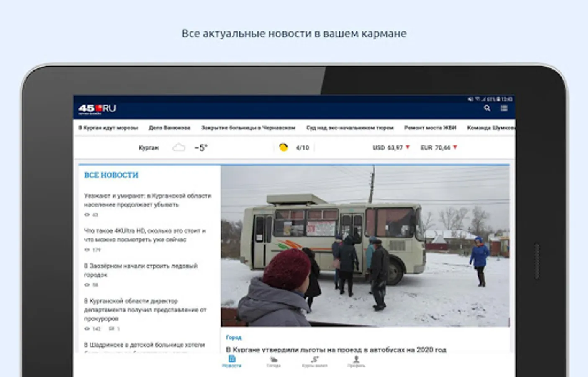Screen dimensions: 588x377
Task: Tap the 4/10 traffic score
Action: click(x=302, y=147)
